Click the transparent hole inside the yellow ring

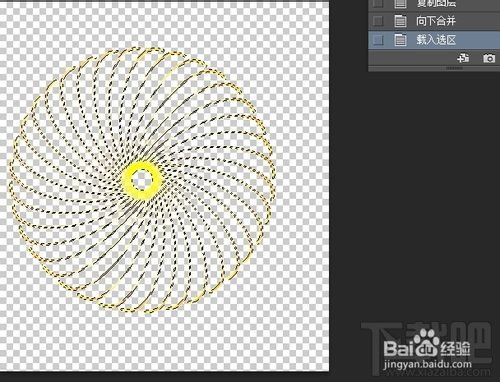click(142, 180)
